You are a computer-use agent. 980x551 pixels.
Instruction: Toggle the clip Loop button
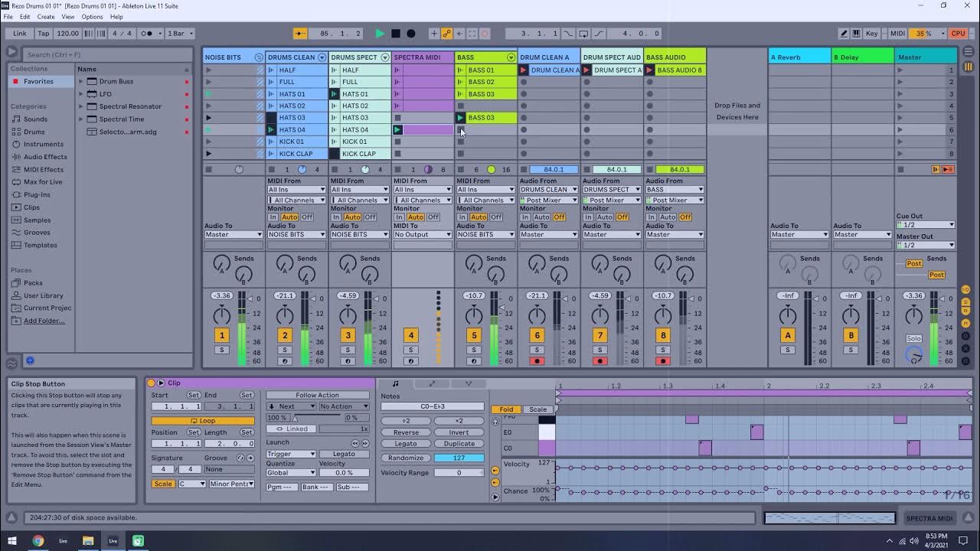203,421
